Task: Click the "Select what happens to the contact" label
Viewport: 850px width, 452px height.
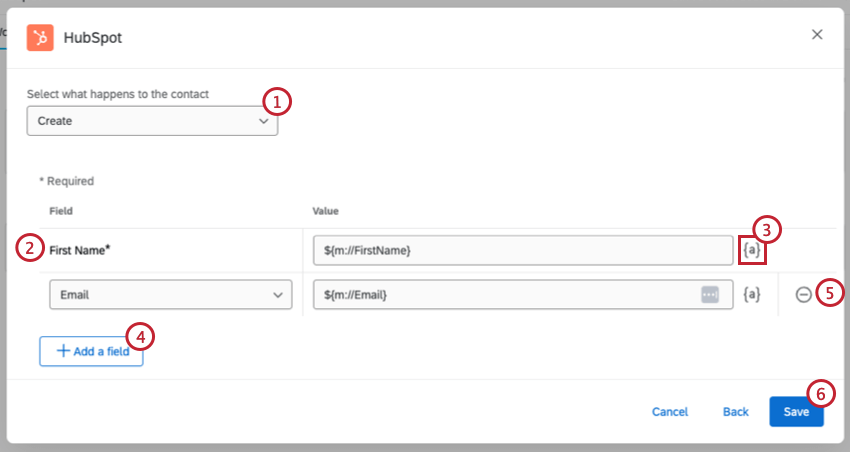Action: pos(124,94)
